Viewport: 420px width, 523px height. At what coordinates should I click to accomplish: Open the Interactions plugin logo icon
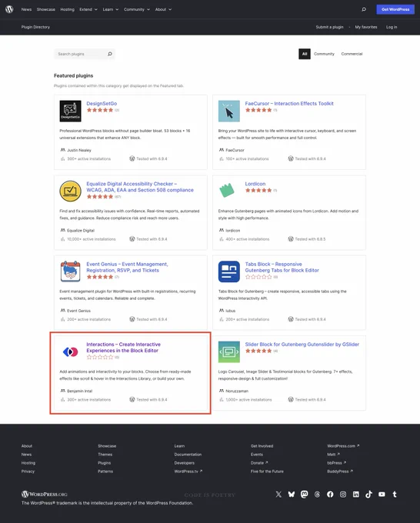point(71,351)
